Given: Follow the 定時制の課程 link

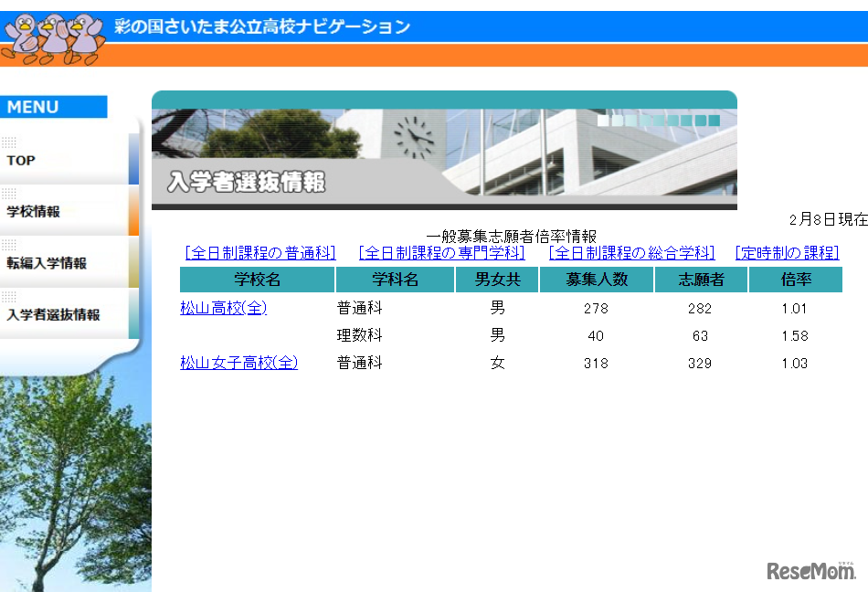Looking at the screenshot, I should point(788,253).
